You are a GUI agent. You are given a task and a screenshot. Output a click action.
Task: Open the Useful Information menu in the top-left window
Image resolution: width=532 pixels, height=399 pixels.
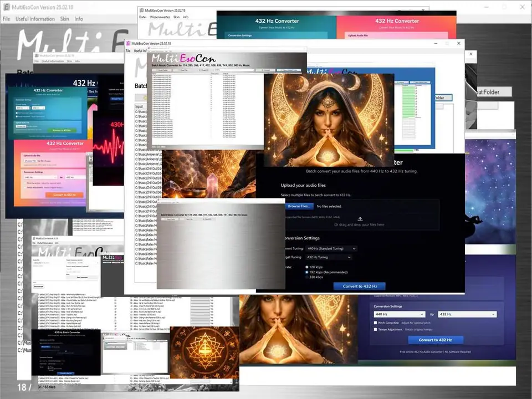click(x=35, y=19)
